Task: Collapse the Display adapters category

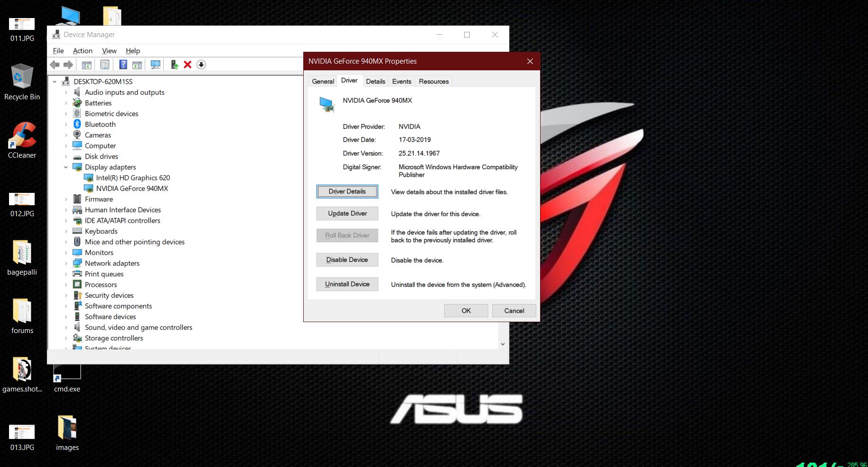Action: [x=66, y=167]
